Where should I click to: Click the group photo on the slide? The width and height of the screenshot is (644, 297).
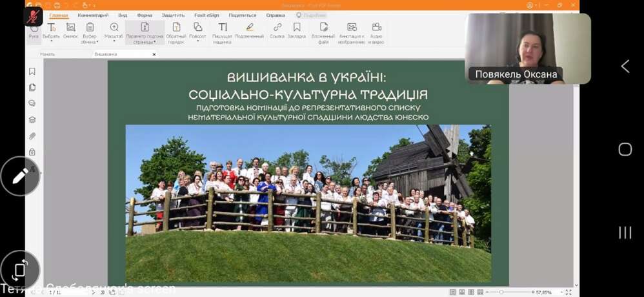pyautogui.click(x=308, y=203)
